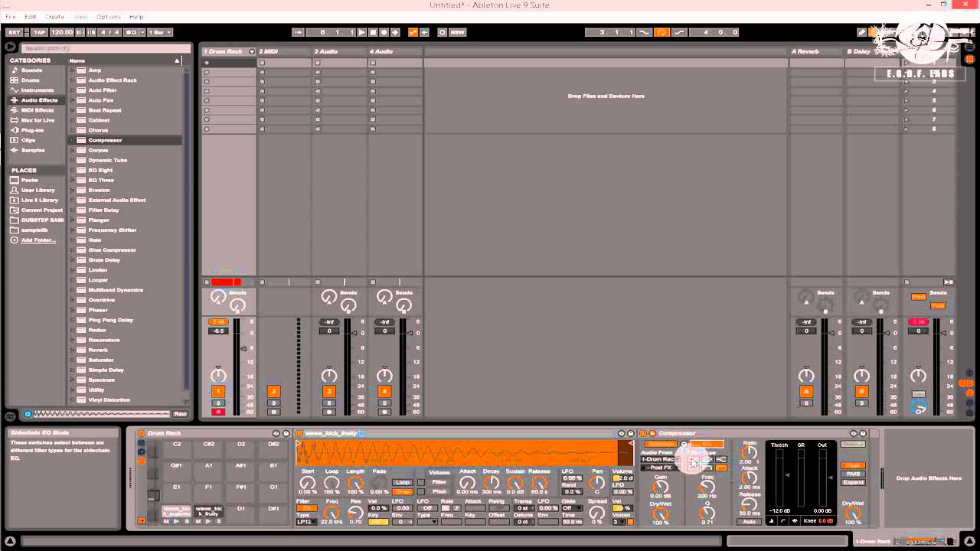Screen dimensions: 980x551
Task: Expand the Chorus folder
Action: [73, 130]
